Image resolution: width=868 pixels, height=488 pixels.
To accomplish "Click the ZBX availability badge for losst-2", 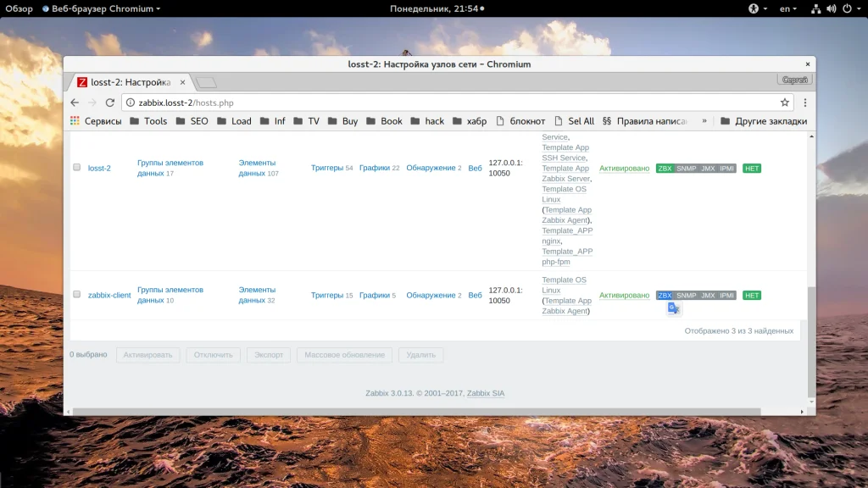I will click(665, 169).
